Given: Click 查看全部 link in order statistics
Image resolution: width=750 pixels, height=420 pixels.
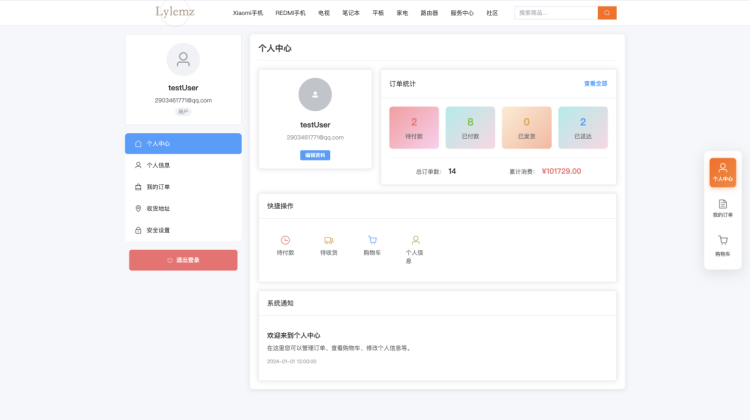Looking at the screenshot, I should [x=595, y=84].
